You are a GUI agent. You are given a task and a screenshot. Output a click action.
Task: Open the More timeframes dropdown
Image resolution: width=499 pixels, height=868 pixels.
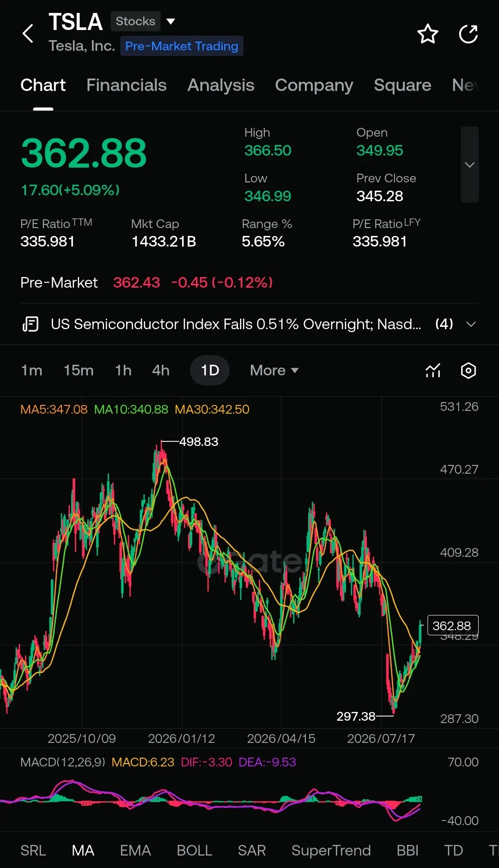pos(274,370)
